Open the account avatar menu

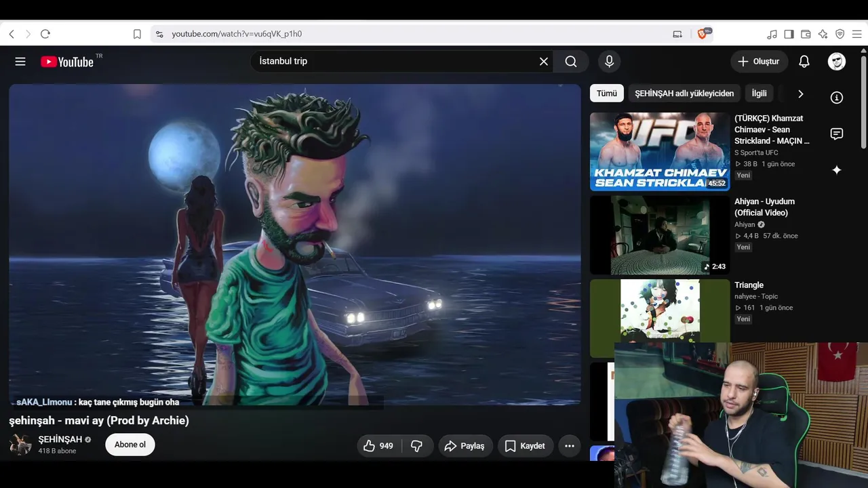[x=837, y=62]
